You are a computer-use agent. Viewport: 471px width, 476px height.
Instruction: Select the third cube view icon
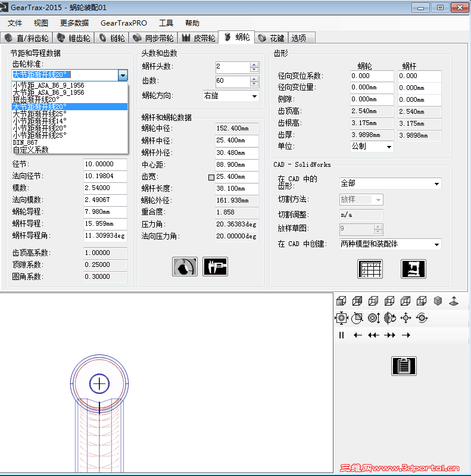pyautogui.click(x=373, y=301)
